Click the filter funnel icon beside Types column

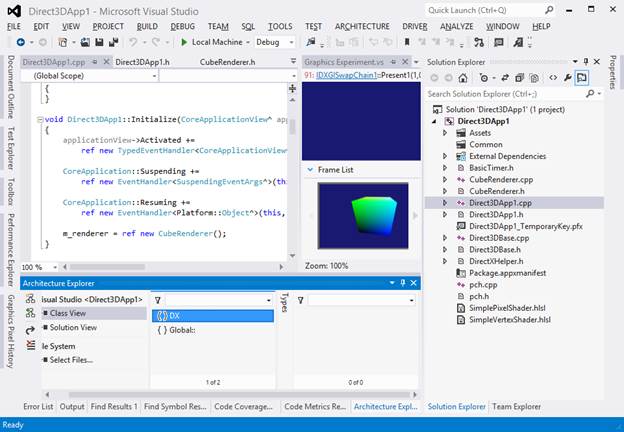[x=300, y=300]
